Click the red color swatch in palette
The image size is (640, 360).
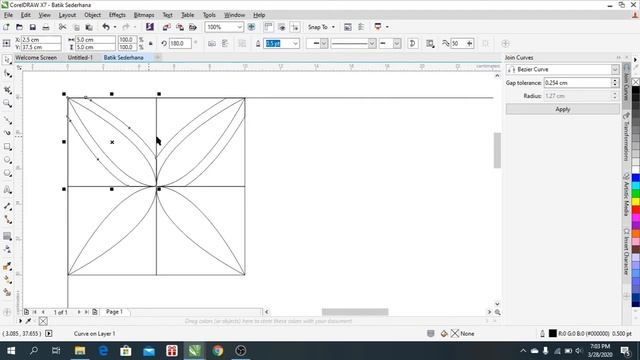coord(636,210)
